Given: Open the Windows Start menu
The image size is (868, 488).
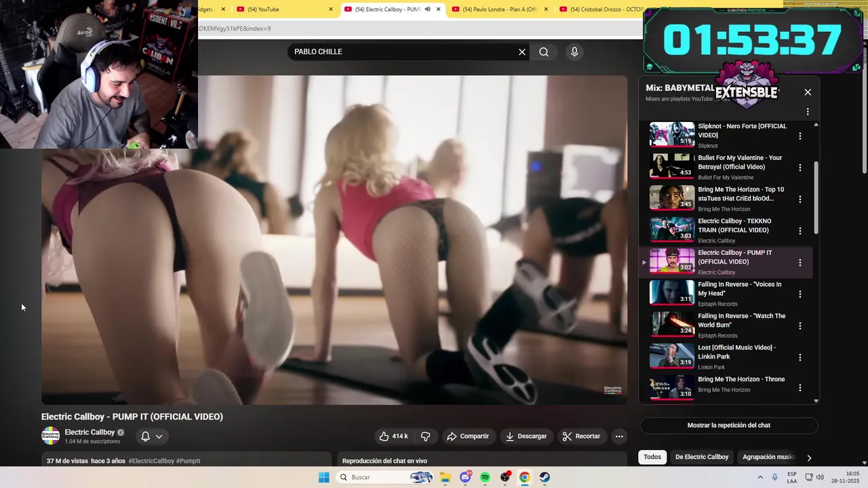Looking at the screenshot, I should [324, 477].
